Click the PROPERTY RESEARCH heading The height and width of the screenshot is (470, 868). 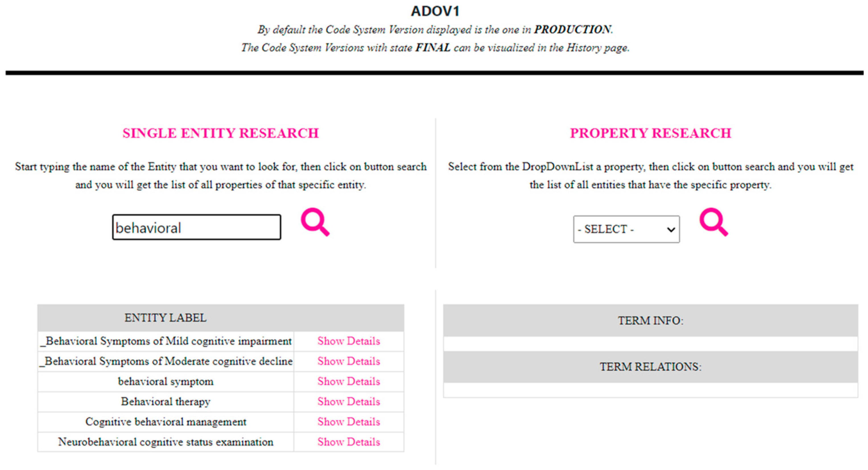(x=650, y=134)
